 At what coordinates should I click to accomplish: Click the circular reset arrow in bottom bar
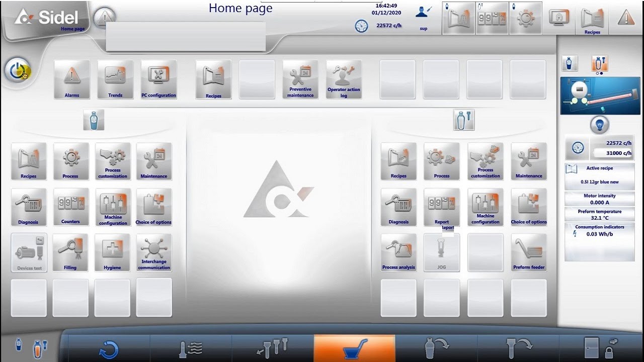coord(109,349)
